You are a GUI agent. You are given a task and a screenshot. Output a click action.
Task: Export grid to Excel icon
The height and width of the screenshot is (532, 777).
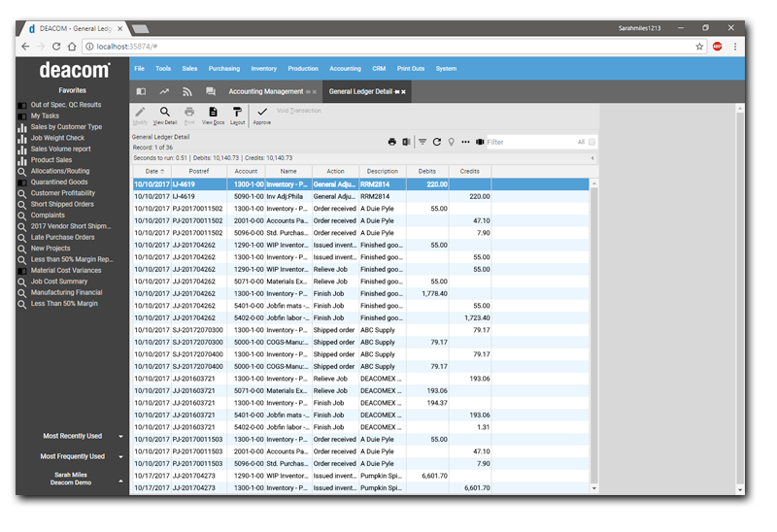406,142
